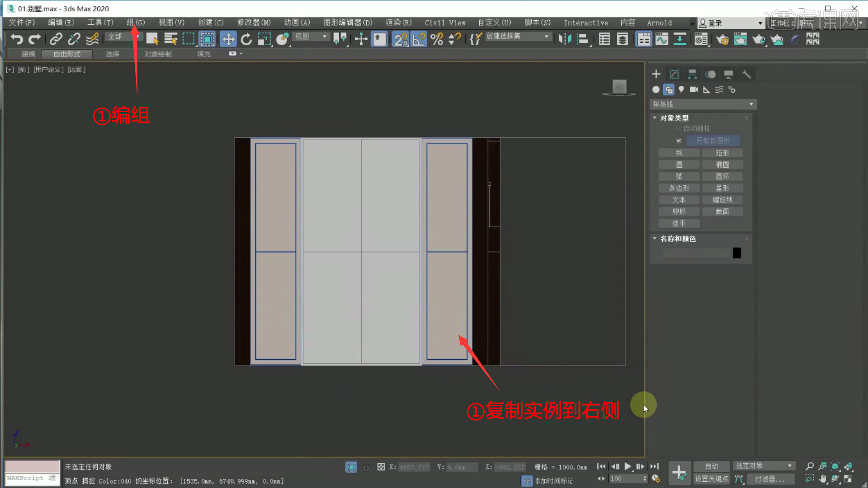Activate the Select and Move tool
The width and height of the screenshot is (868, 488).
[x=228, y=39]
